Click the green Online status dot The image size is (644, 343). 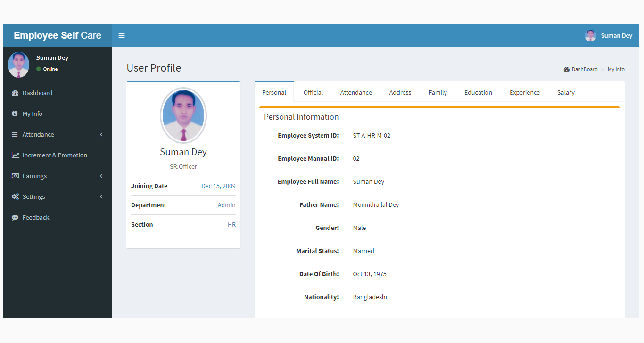(x=39, y=69)
